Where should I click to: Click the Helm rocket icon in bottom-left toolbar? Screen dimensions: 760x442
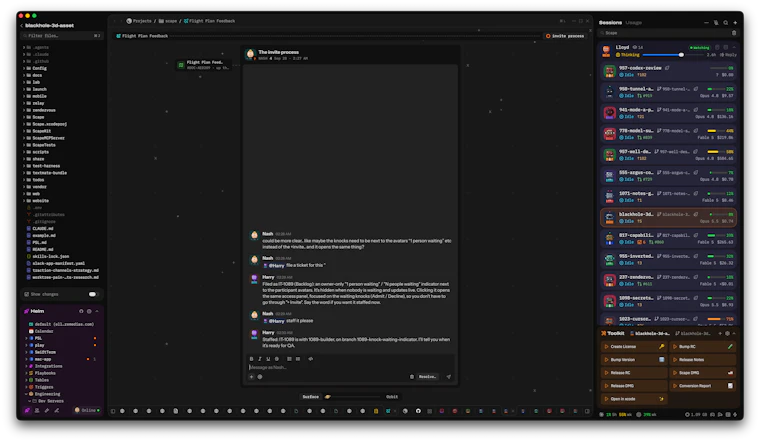(27, 410)
